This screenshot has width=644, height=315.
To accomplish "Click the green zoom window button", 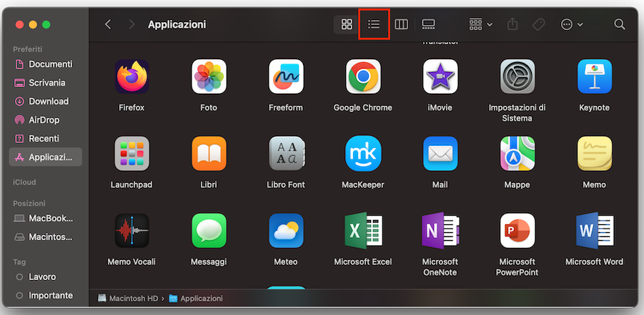I will click(46, 24).
